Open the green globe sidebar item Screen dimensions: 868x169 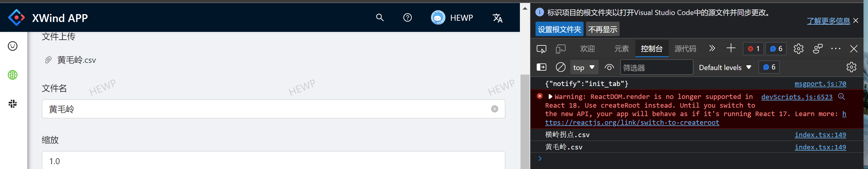coord(13,75)
